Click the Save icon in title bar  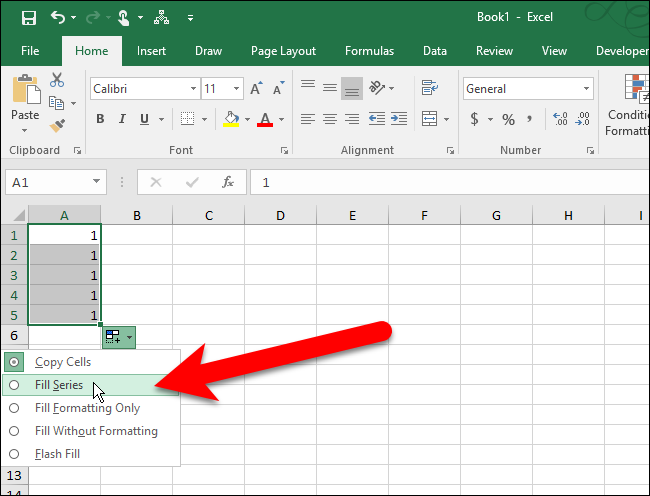click(x=28, y=17)
